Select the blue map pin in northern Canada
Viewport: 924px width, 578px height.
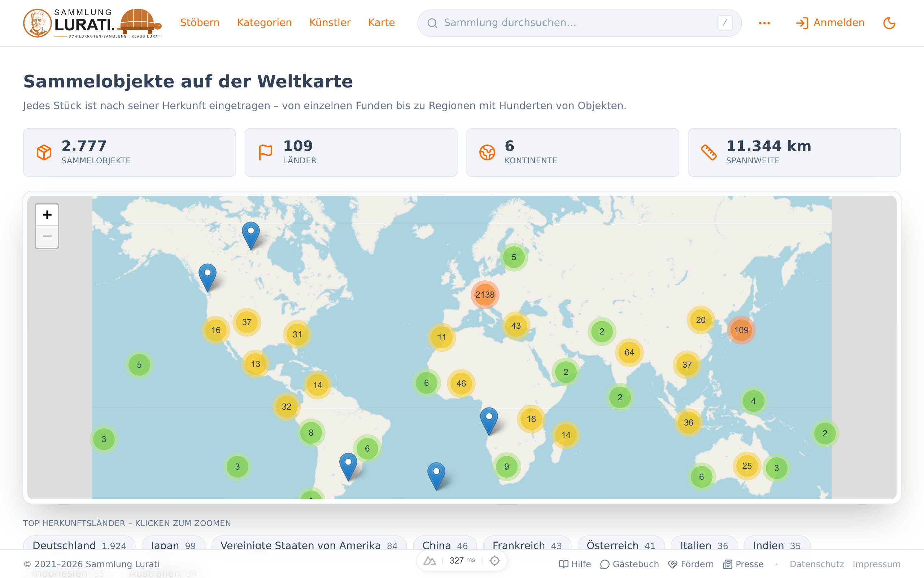point(251,236)
